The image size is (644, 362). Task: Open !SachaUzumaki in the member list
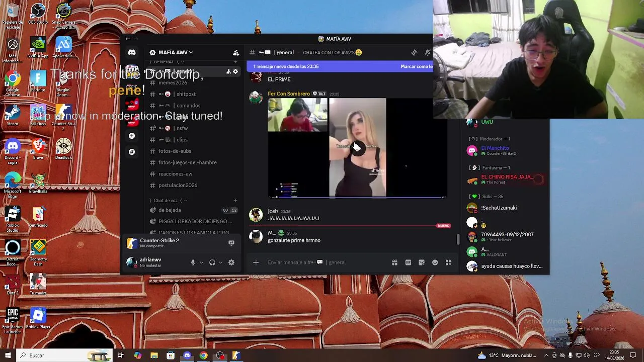[x=499, y=208]
